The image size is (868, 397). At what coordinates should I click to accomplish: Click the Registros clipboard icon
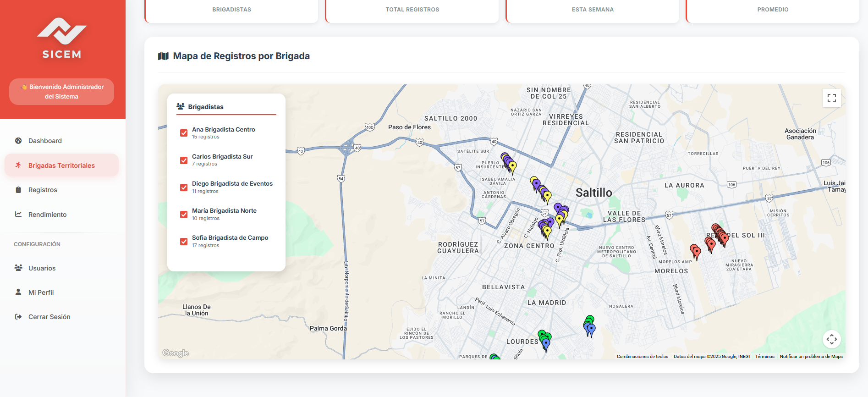coord(18,190)
